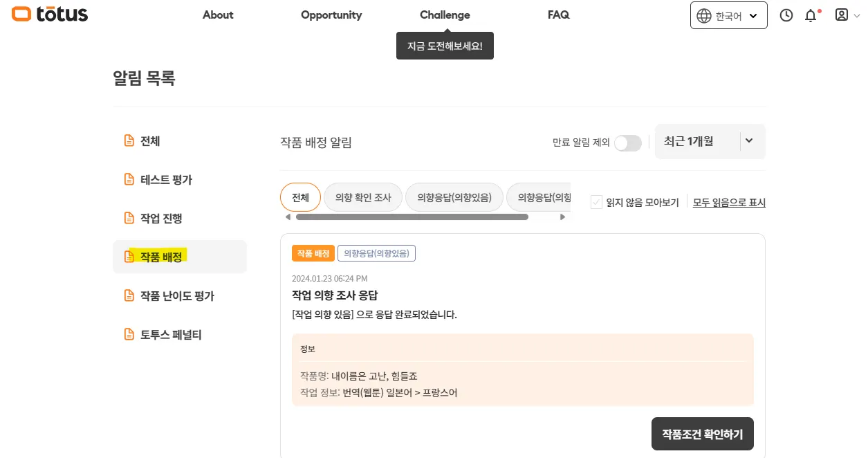Click document icon beside 테스트 평가

129,180
